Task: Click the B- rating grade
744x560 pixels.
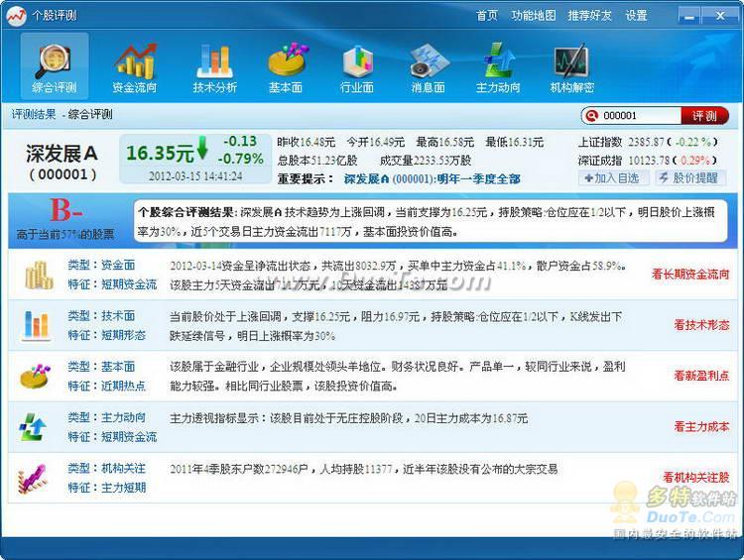Action: tap(66, 210)
